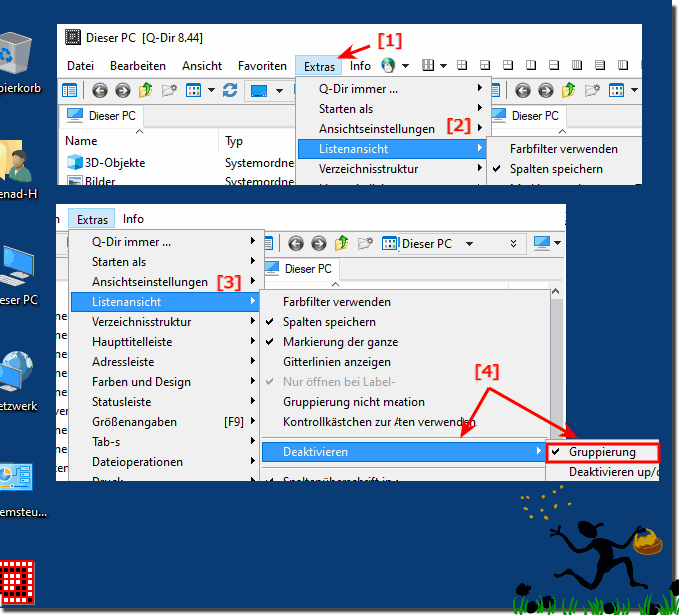Go up one folder in the top window's right pane
This screenshot has height=615, width=679.
569,90
